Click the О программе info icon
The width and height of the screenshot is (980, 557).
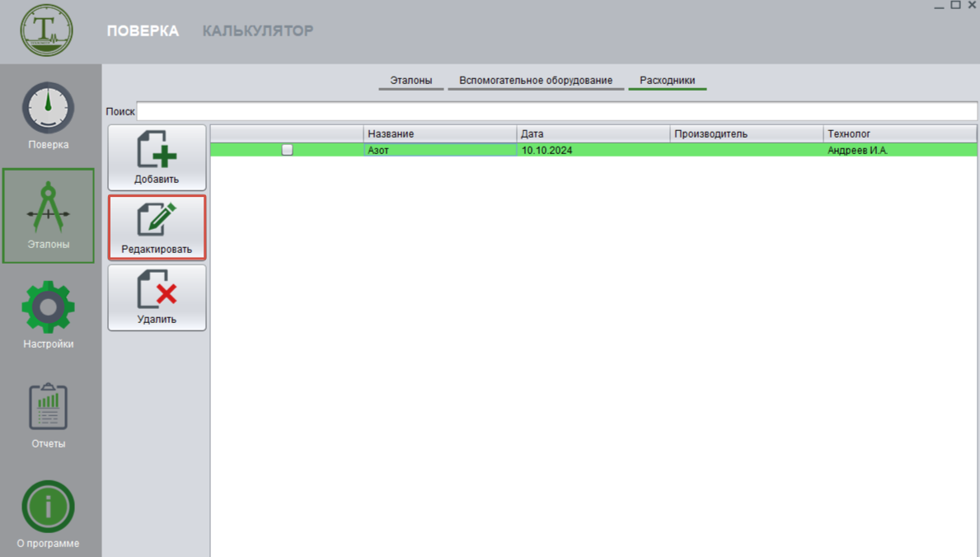pyautogui.click(x=48, y=508)
